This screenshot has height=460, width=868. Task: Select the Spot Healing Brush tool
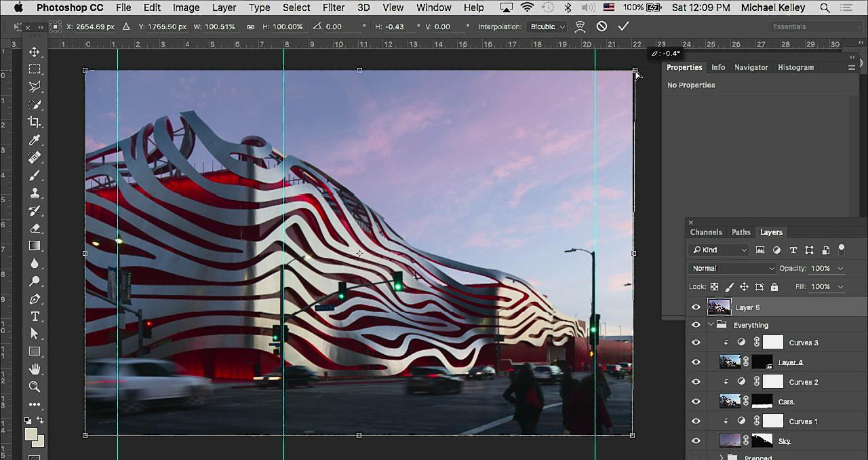pyautogui.click(x=35, y=158)
